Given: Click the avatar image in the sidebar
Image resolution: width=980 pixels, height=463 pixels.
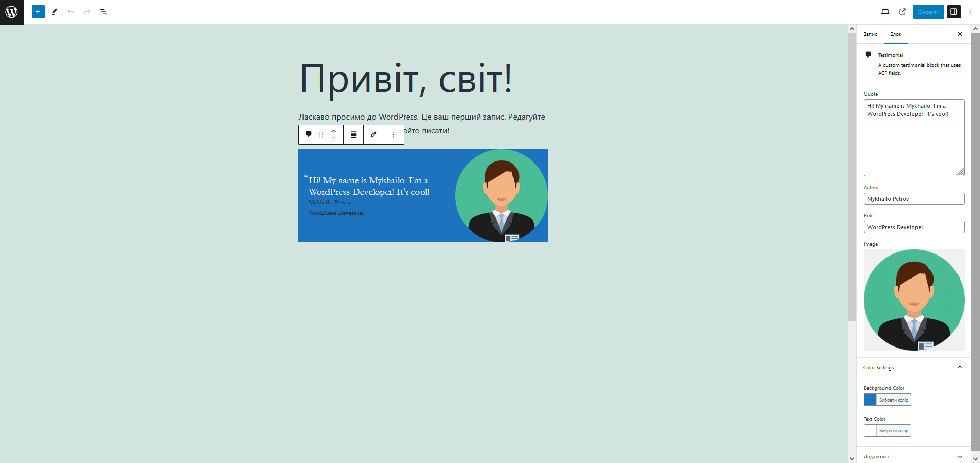Looking at the screenshot, I should [914, 300].
